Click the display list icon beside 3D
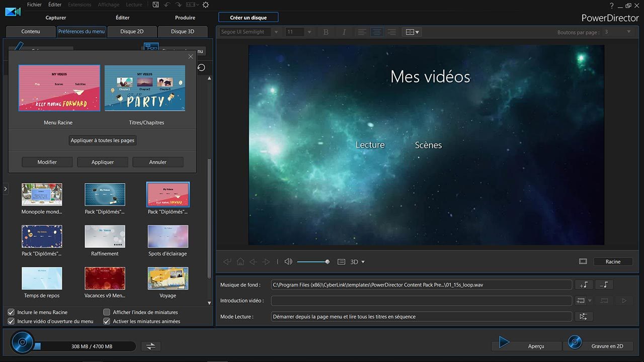The width and height of the screenshot is (644, 362). pos(341,262)
